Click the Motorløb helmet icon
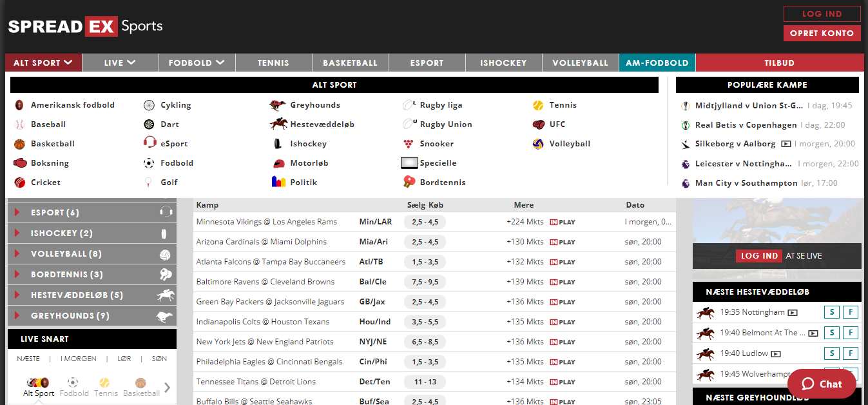Screen dimensions: 868x405 pos(278,163)
